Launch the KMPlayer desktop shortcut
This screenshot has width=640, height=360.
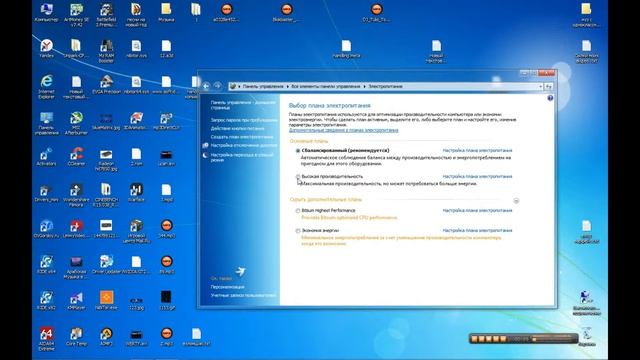click(76, 300)
